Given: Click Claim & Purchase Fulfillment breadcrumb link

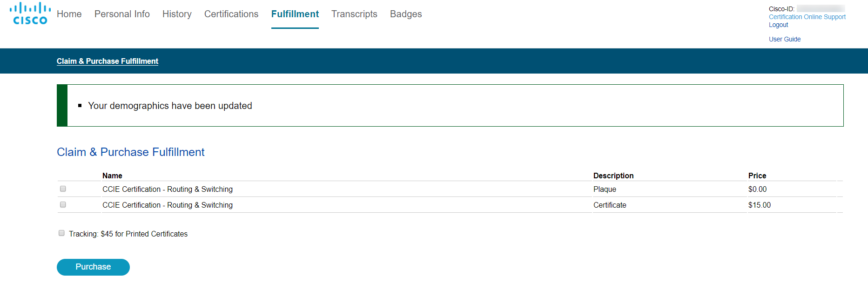Looking at the screenshot, I should click(x=108, y=61).
